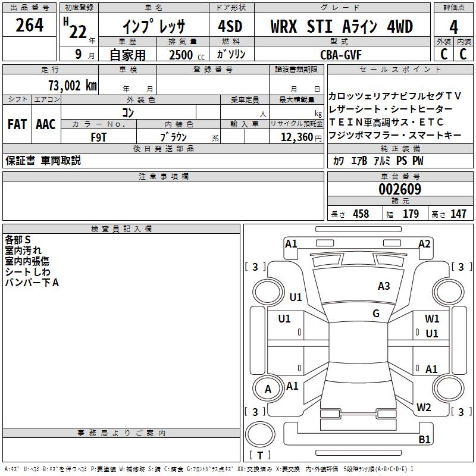Screen dimensions: 476x476
Task: Click the car name インプレッサ
Action: pyautogui.click(x=154, y=26)
